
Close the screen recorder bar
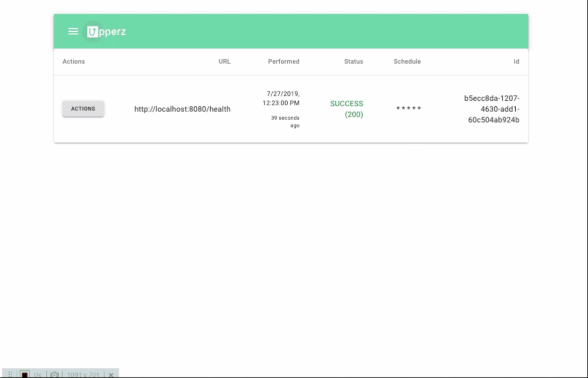110,375
